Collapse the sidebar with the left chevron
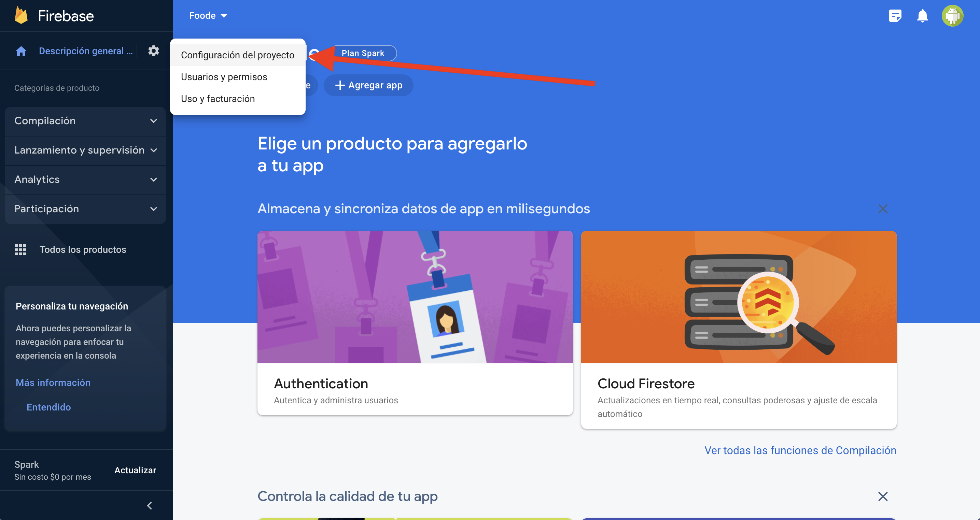 pyautogui.click(x=150, y=505)
